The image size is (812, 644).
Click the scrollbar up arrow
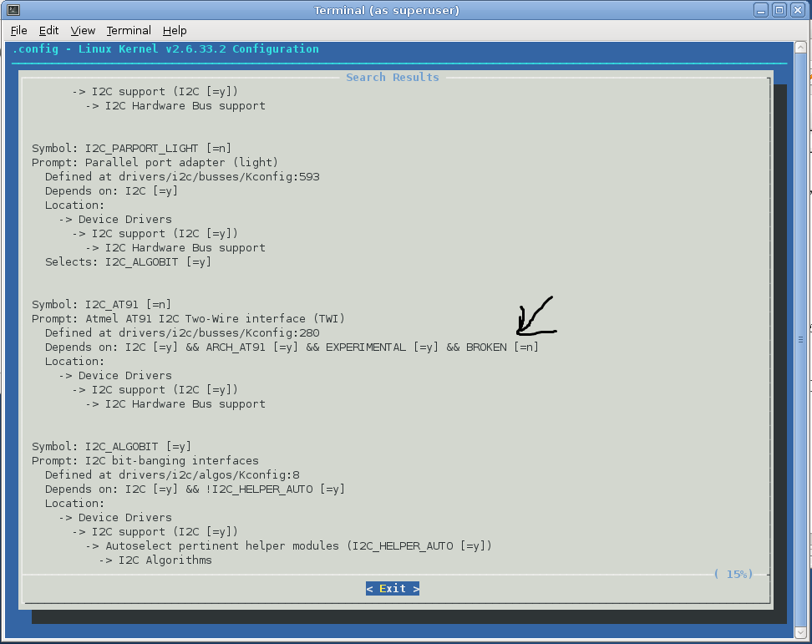pos(800,48)
